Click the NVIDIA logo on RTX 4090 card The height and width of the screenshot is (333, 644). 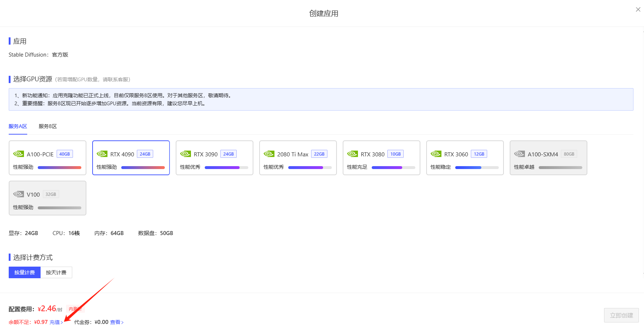102,154
